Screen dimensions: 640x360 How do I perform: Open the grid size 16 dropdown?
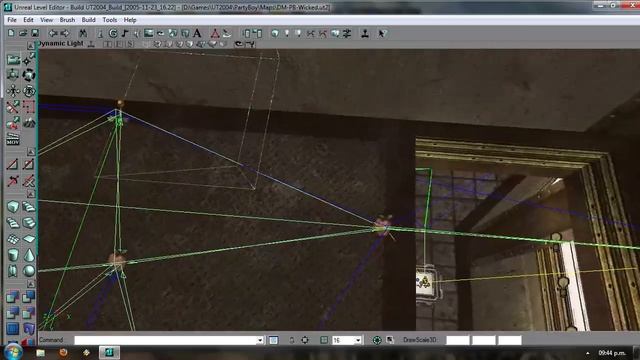pos(358,340)
